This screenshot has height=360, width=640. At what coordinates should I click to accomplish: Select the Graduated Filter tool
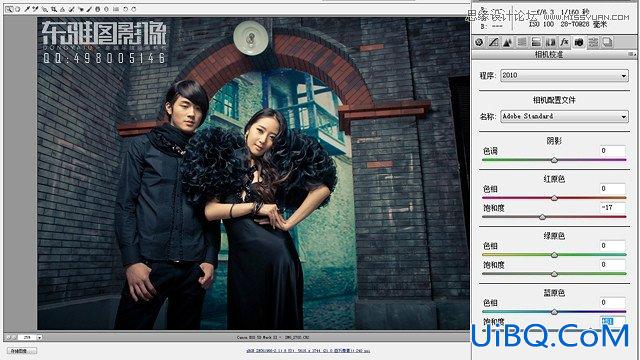click(x=98, y=9)
